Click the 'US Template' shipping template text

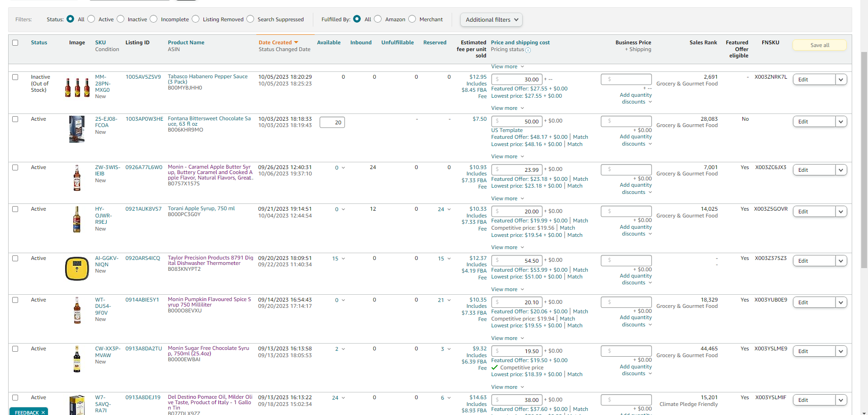(x=507, y=130)
